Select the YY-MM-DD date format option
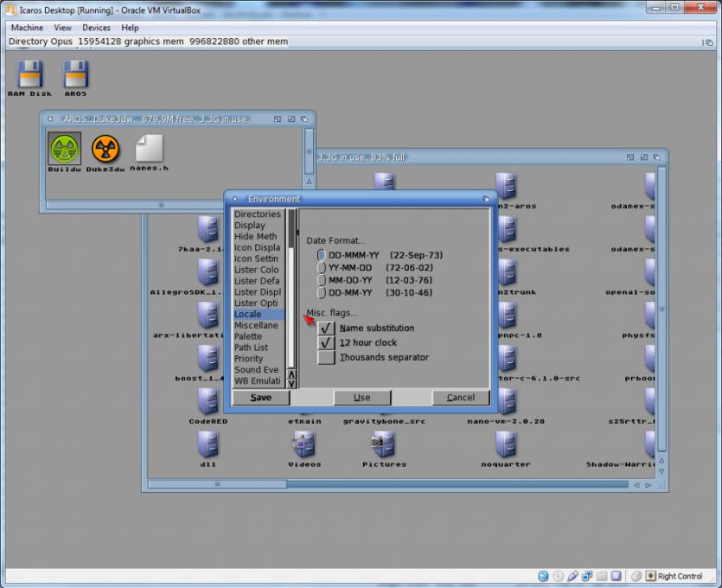The width and height of the screenshot is (722, 588). point(322,268)
